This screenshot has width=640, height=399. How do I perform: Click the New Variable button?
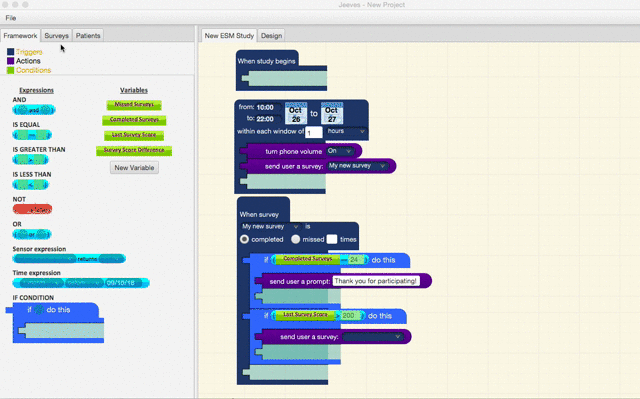pos(134,168)
